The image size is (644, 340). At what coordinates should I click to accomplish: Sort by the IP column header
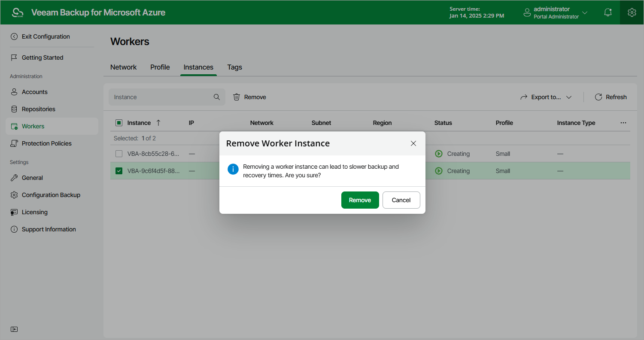pos(191,123)
